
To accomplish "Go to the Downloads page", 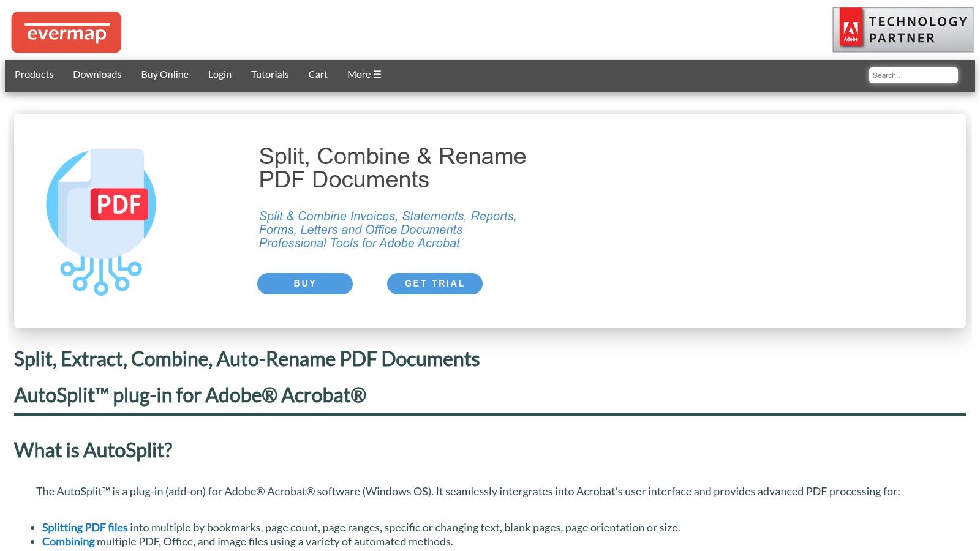I will [x=97, y=75].
